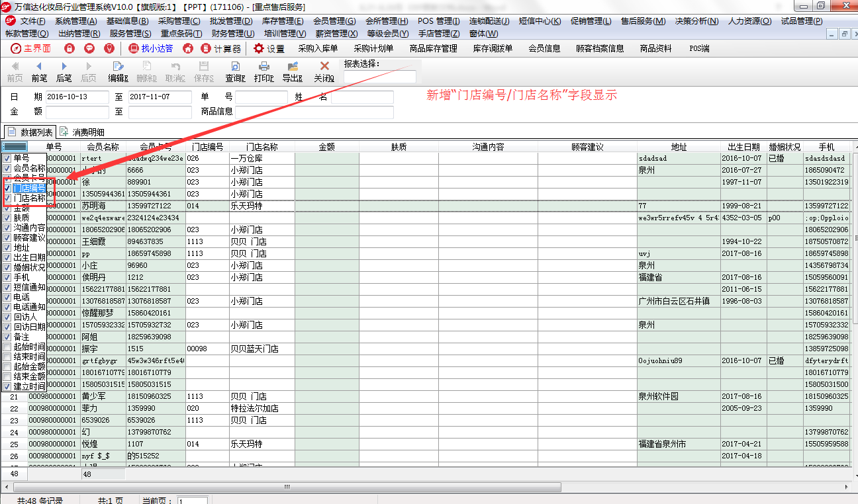Screen dimensions: 858x504
Task: Click the 编辑 edit tool
Action: click(119, 71)
